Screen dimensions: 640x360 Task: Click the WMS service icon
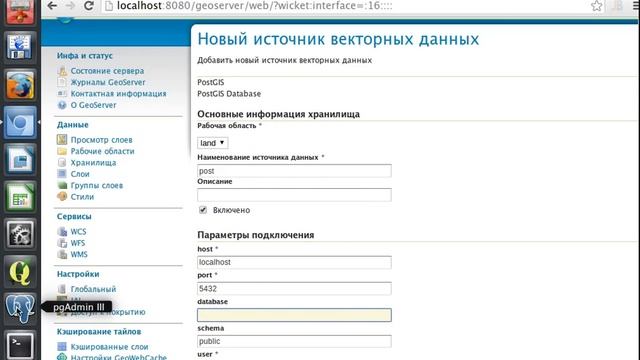click(x=62, y=255)
